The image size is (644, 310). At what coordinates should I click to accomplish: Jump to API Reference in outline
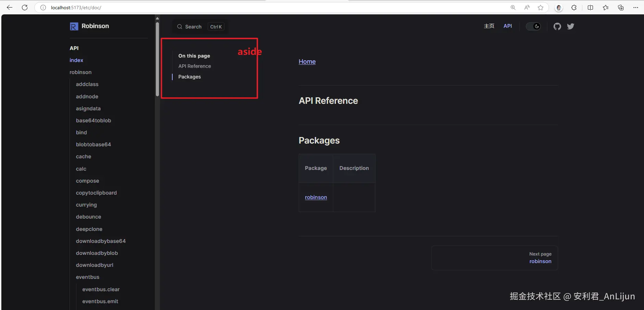[x=195, y=66]
